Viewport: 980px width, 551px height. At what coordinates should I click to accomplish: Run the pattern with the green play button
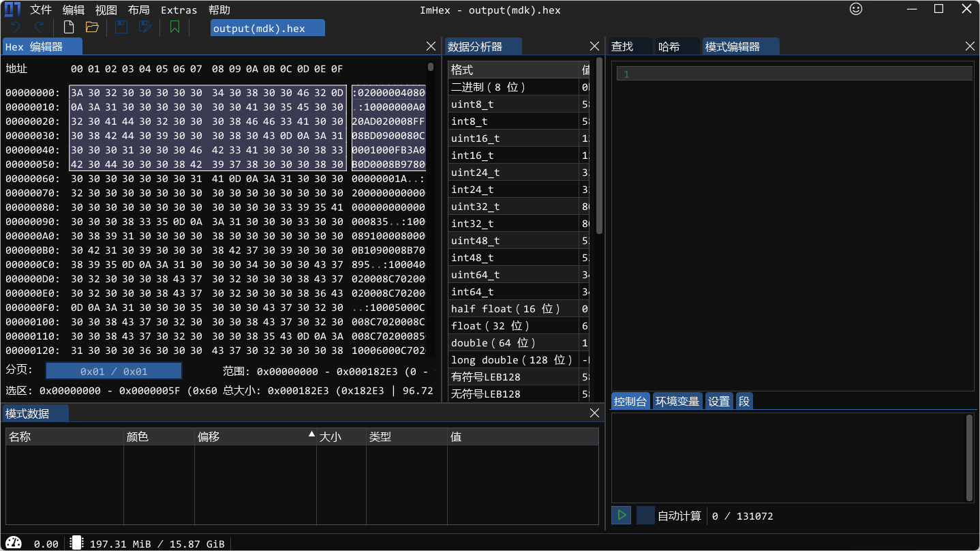(x=622, y=516)
